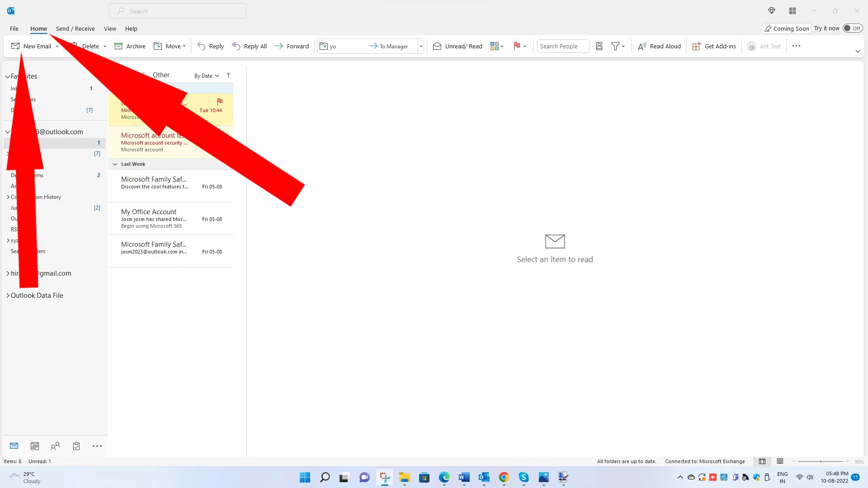Switch to Reading Pane view icon
Viewport: 868px width, 488px height.
(x=780, y=461)
